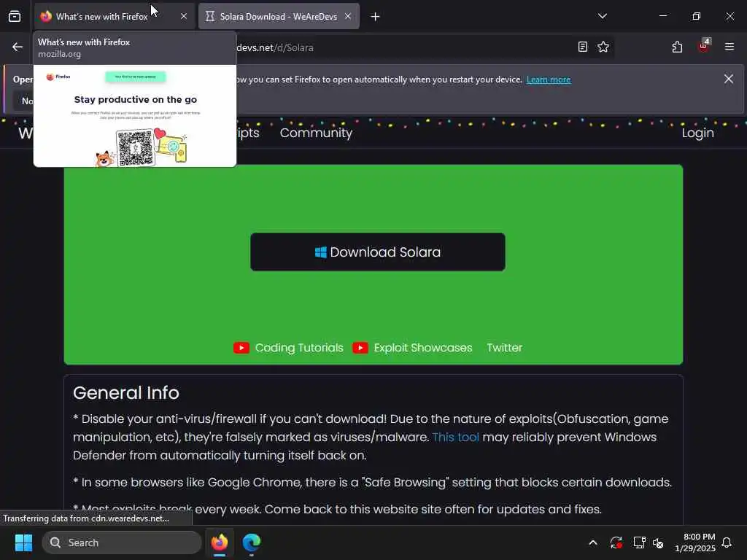The image size is (747, 560).
Task: Select the Solara Download - WeAreDevs tab
Action: point(279,17)
